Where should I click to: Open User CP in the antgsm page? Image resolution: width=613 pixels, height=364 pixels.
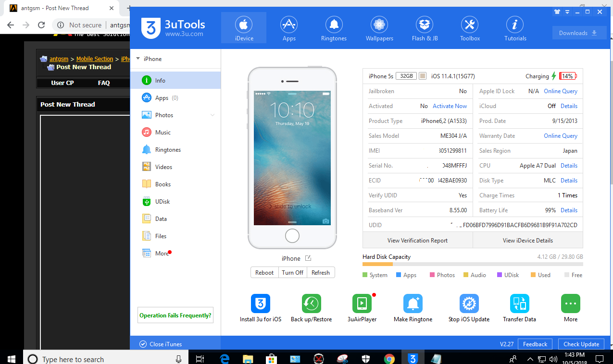[x=62, y=83]
